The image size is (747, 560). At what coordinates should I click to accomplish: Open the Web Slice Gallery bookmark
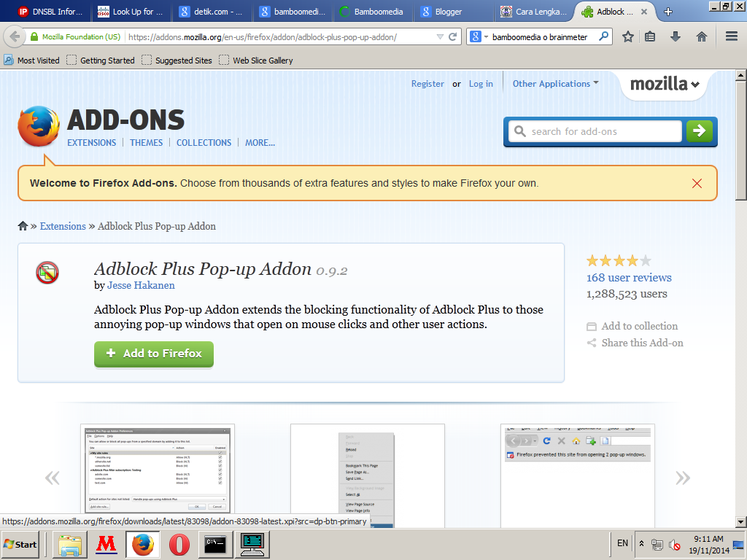[x=256, y=61]
